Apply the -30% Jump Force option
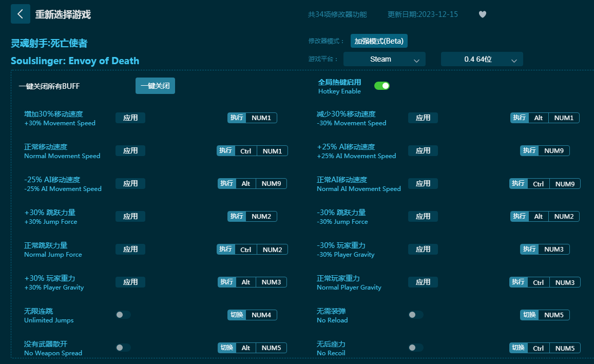Viewport: 594px width, 364px height. [x=423, y=216]
